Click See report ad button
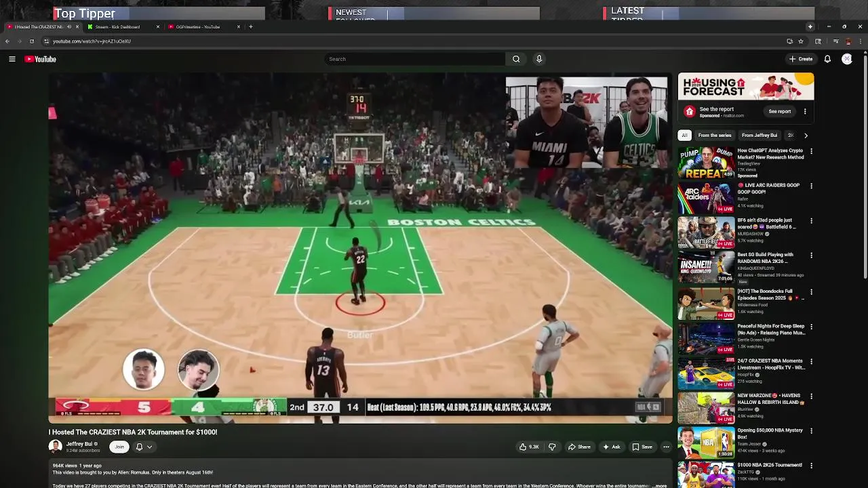Screen dimensions: 868x488 pos(780,111)
